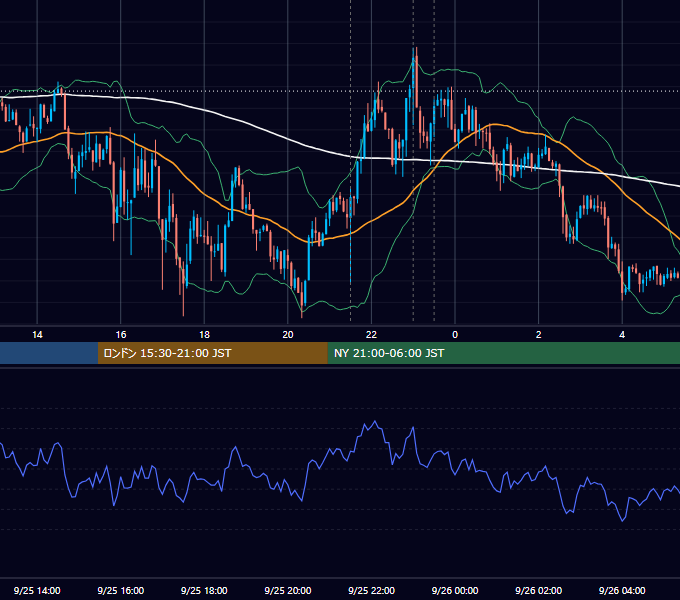Click hour label 20 on price chart axis
680x600 pixels.
(288, 335)
